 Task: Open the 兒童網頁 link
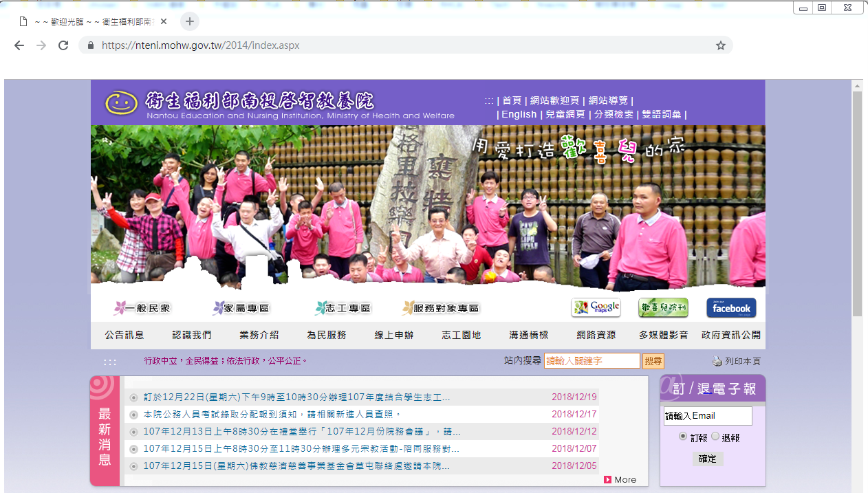tap(565, 115)
